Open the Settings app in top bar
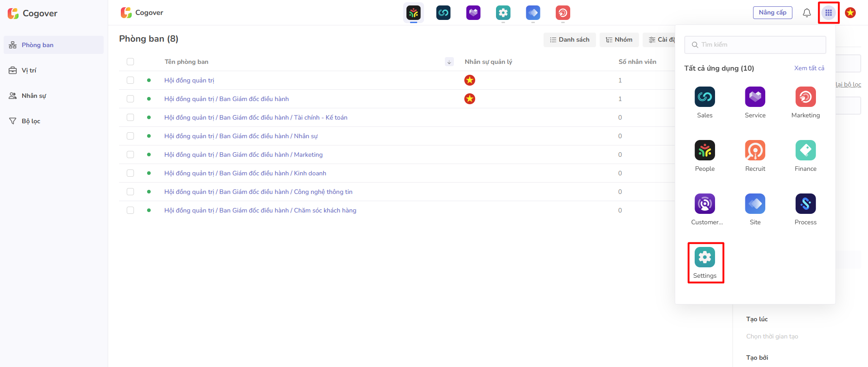 503,13
